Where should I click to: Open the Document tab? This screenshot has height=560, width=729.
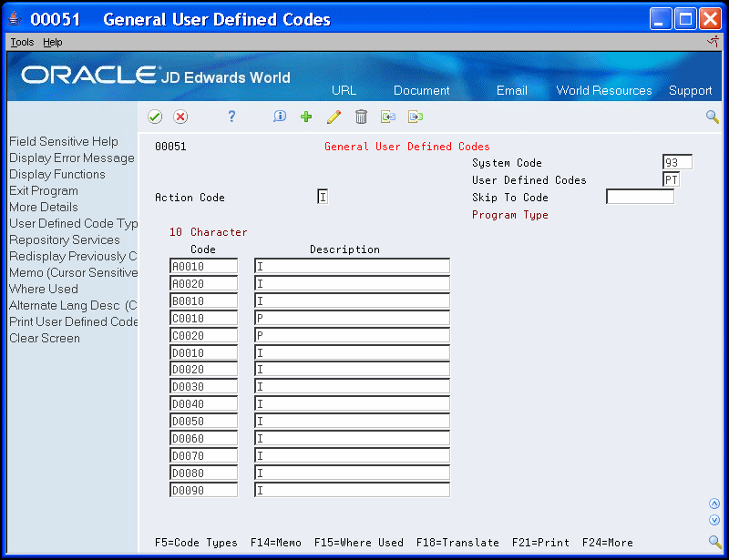tap(421, 90)
